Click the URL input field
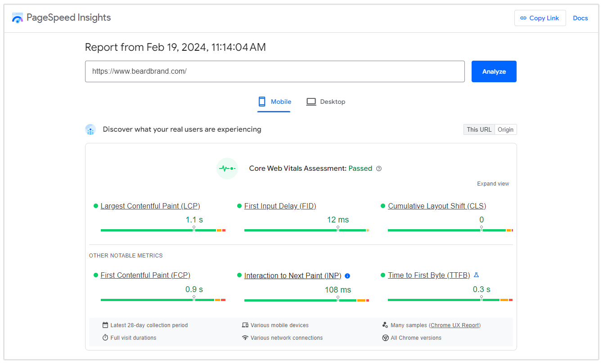 pos(274,71)
